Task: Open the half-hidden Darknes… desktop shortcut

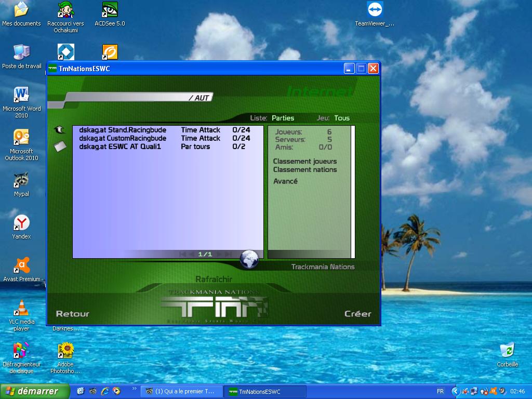Action: (65, 328)
